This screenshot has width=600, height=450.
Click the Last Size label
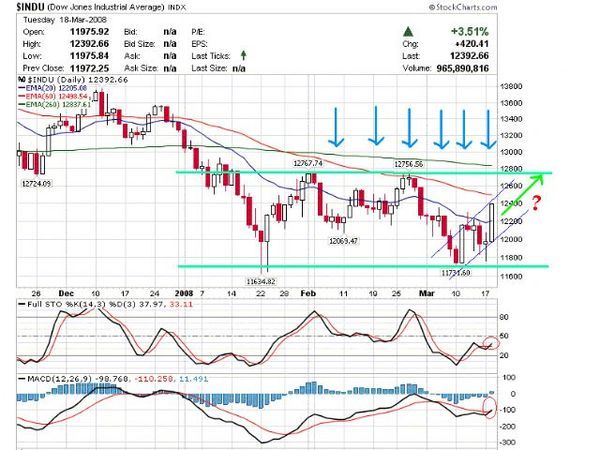(x=209, y=68)
